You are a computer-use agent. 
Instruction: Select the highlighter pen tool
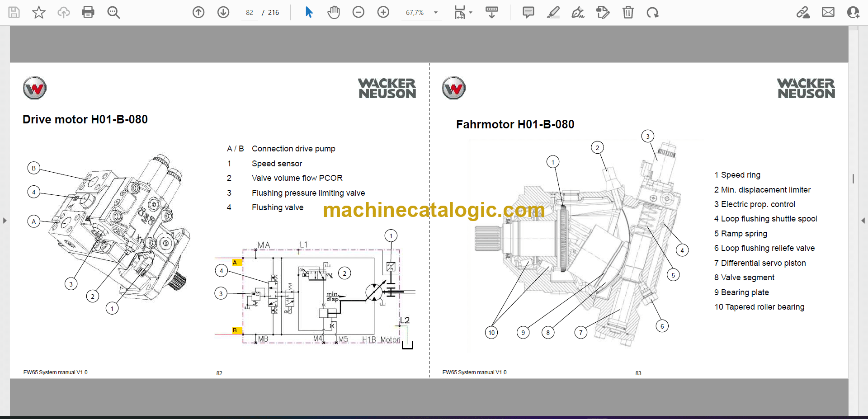[553, 12]
